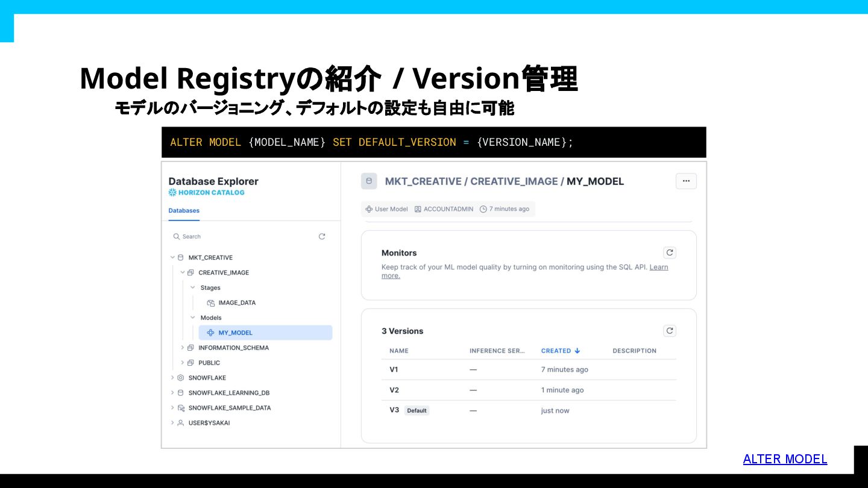Click the database icon beside breadcrumb

pyautogui.click(x=369, y=181)
